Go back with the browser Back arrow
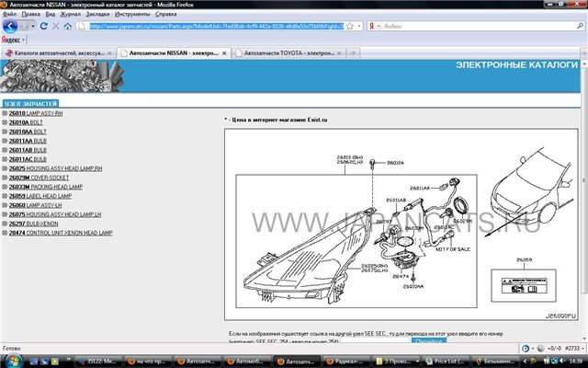 coord(10,27)
